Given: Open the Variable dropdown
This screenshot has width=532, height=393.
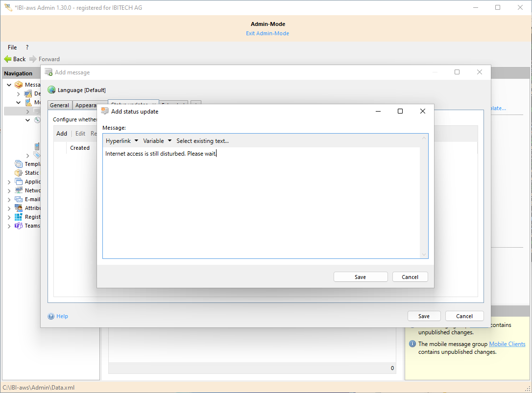Looking at the screenshot, I should (x=157, y=141).
